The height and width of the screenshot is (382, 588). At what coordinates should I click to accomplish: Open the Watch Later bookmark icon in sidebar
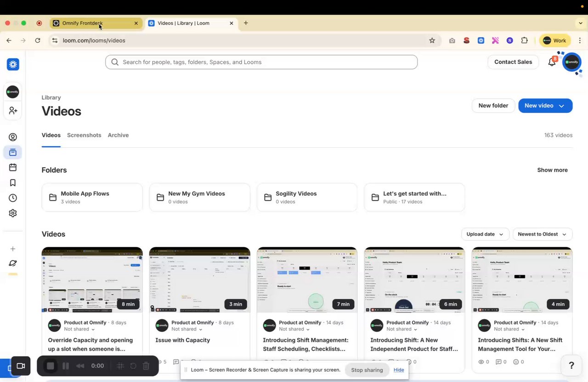tap(13, 183)
